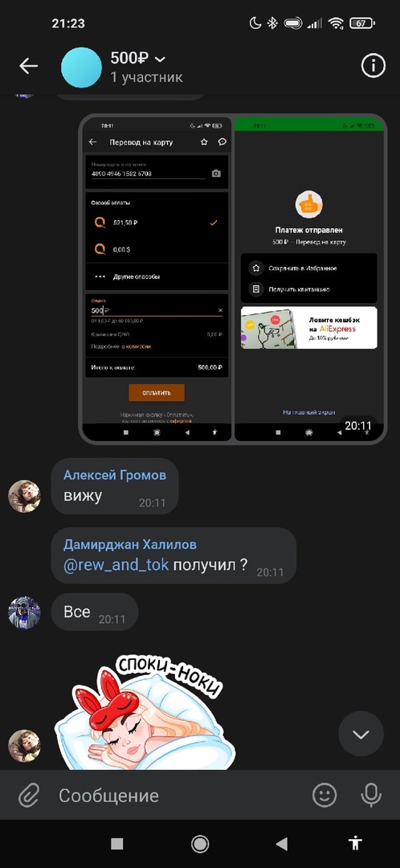The height and width of the screenshot is (868, 400).
Task: Tap the scroll-to-bottom chevron button
Action: click(x=361, y=734)
